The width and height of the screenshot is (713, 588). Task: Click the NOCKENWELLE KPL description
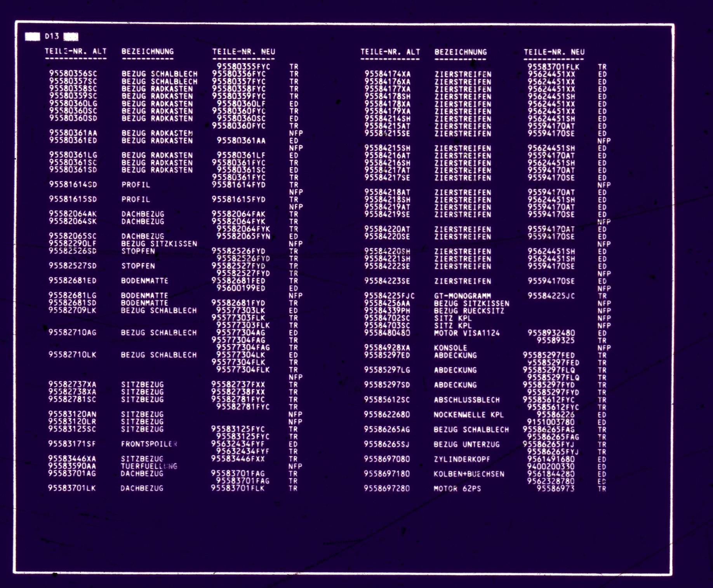click(x=469, y=415)
